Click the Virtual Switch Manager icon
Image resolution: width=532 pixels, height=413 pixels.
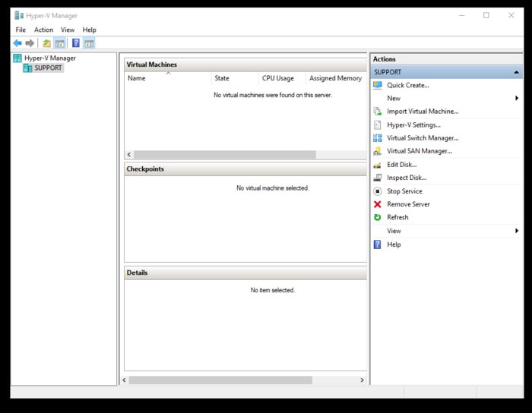(x=378, y=138)
